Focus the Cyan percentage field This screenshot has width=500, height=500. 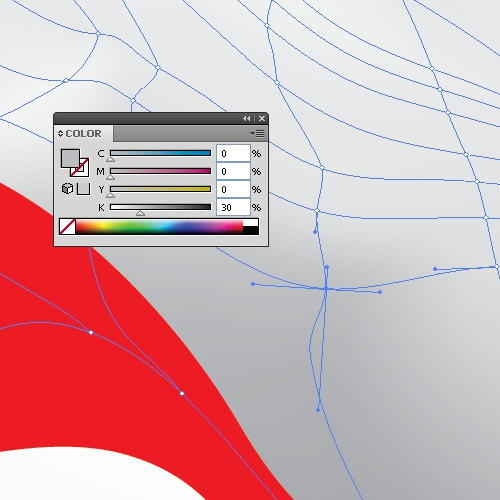click(233, 153)
